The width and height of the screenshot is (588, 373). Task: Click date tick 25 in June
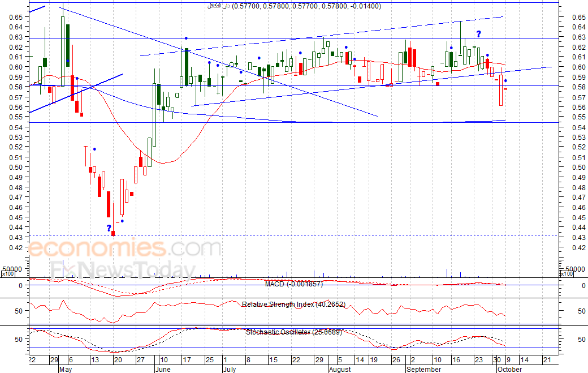click(209, 360)
